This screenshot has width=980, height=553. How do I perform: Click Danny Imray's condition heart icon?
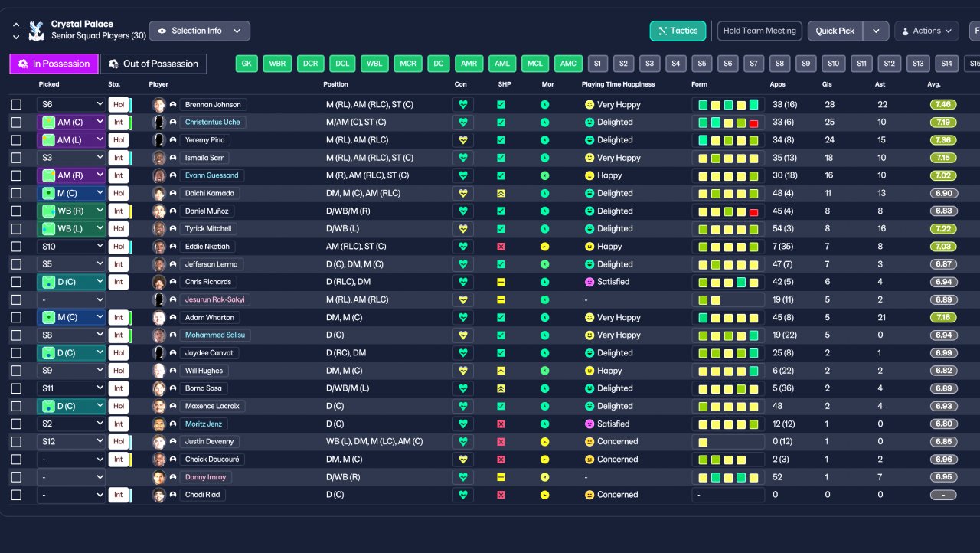pos(462,477)
